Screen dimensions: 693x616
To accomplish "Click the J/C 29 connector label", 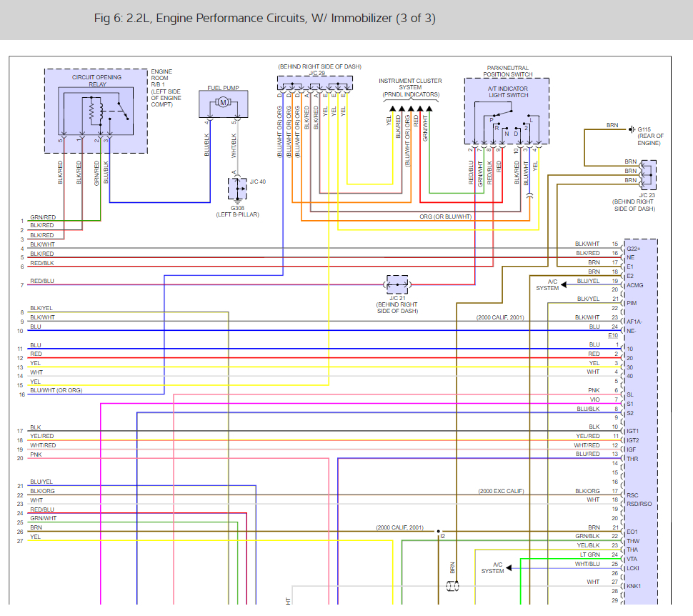I will [317, 73].
